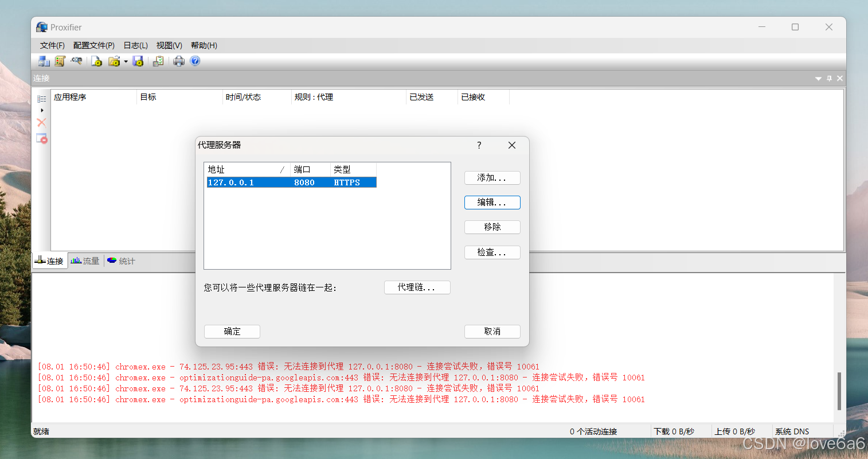Click 移除 button to remove proxy
Viewport: 868px width, 459px height.
tap(492, 227)
